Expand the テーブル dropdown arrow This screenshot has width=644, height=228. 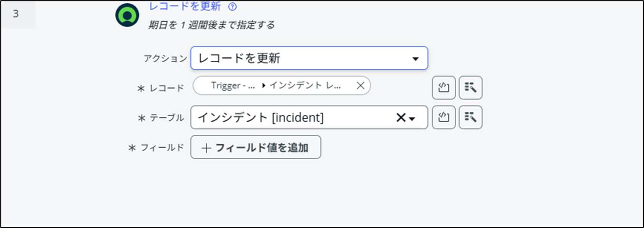pos(412,119)
